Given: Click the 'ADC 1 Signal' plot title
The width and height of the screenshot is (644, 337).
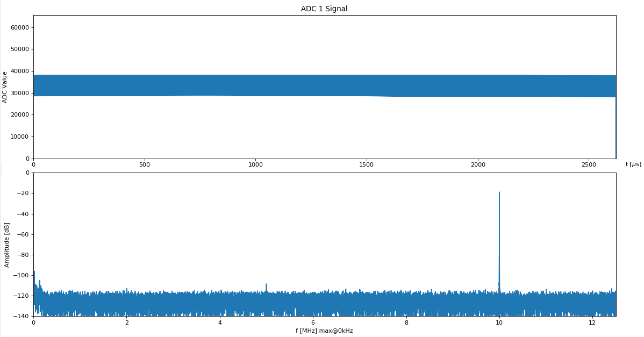Looking at the screenshot, I should coord(324,9).
